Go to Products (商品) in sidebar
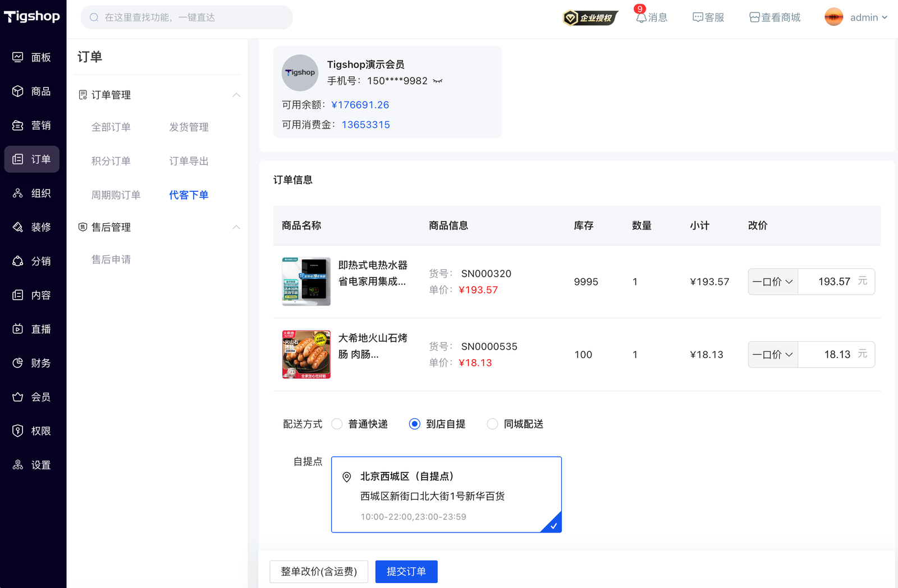 click(18, 91)
